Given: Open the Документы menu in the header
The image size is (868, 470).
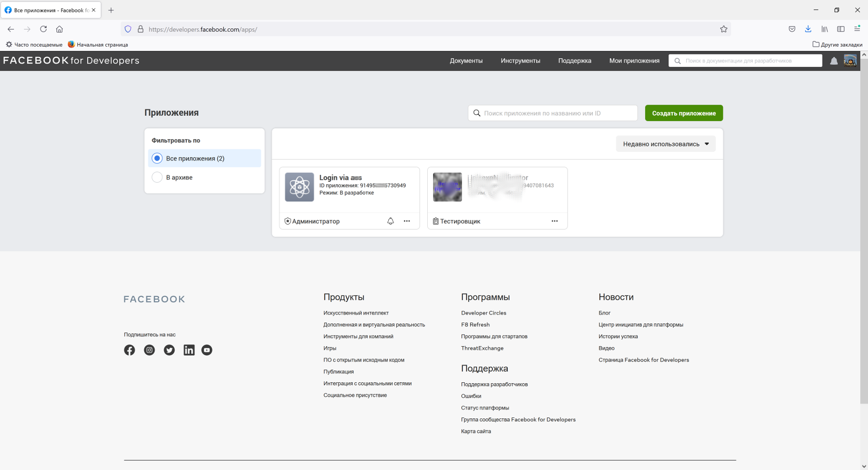Looking at the screenshot, I should click(x=466, y=61).
